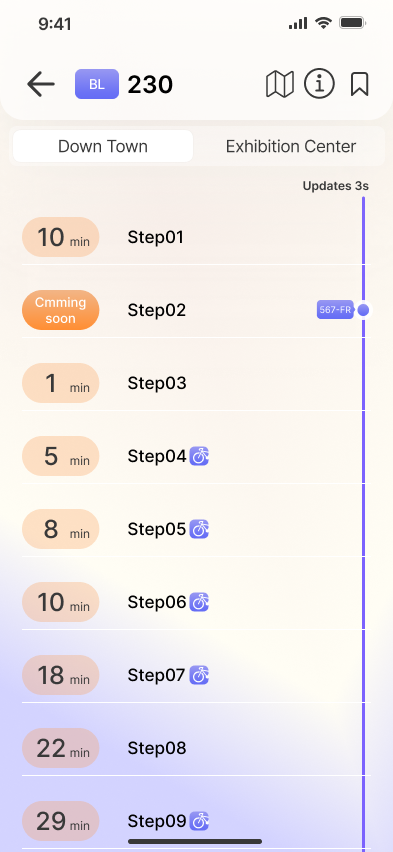The height and width of the screenshot is (852, 393).
Task: Click the Updates 3s label
Action: tap(335, 186)
